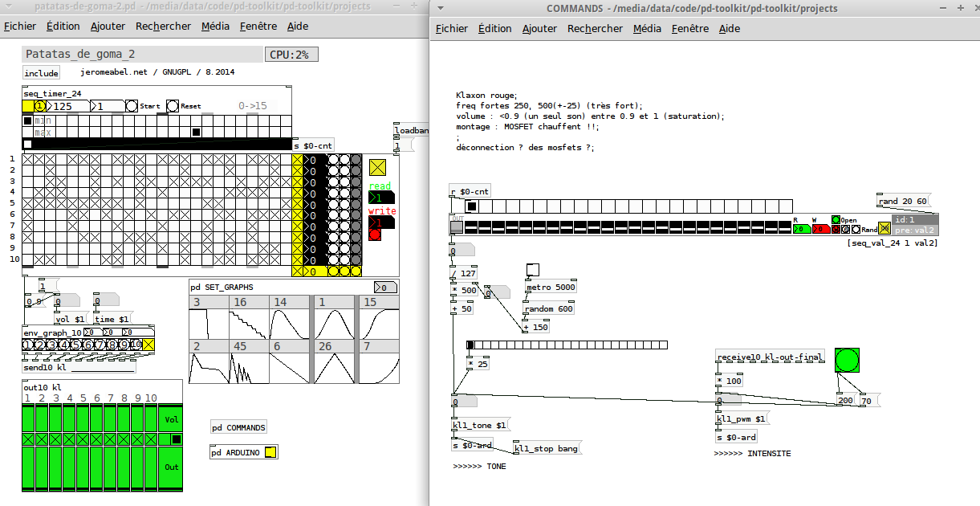Click the metro 5000 object
This screenshot has height=506, width=980.
[x=551, y=288]
